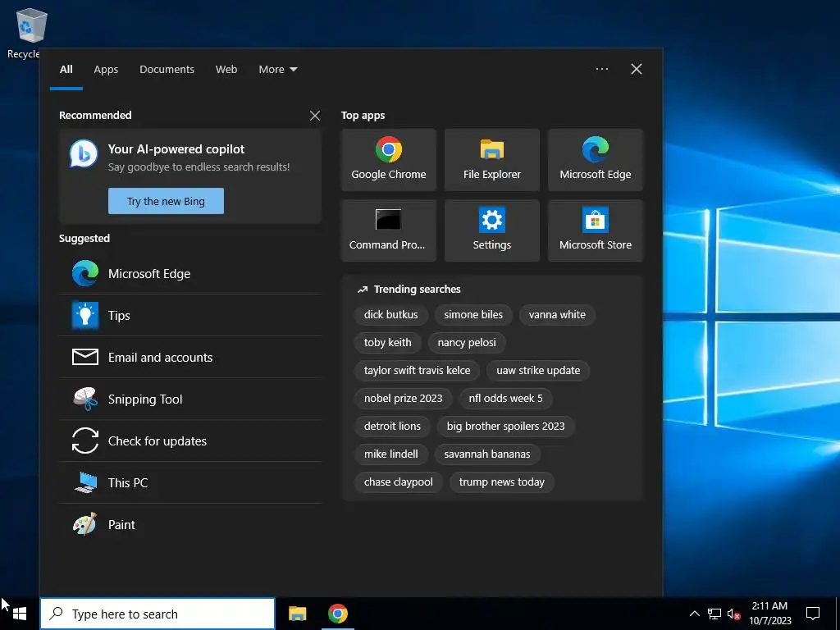Search trending topic nancy pelosi
Screen dimensions: 840x630
click(467, 342)
